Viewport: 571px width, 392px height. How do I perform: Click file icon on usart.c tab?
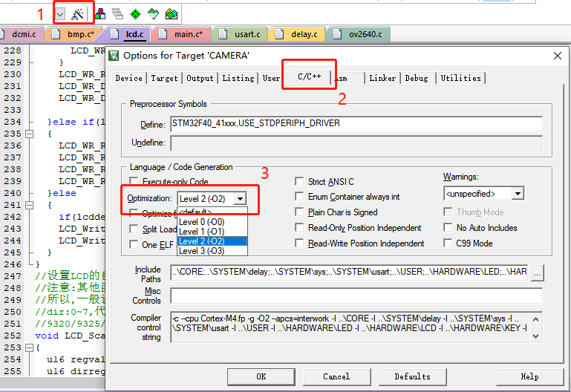pyautogui.click(x=223, y=34)
